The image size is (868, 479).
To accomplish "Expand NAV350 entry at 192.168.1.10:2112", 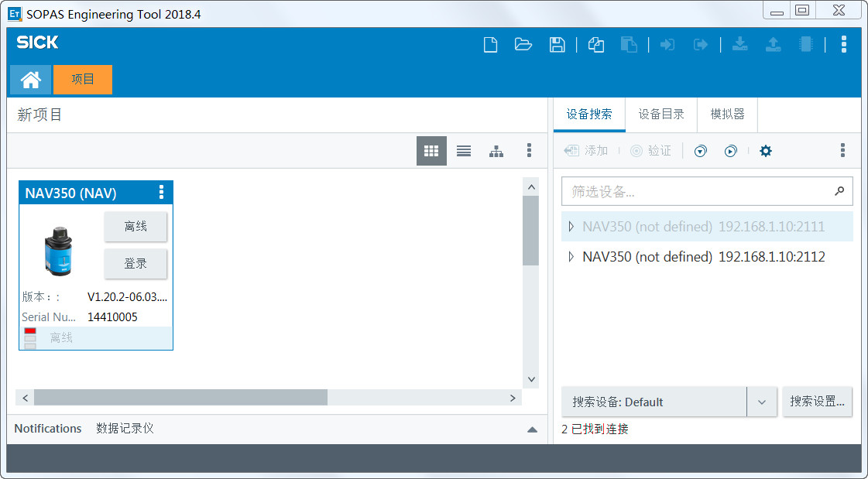I will pyautogui.click(x=571, y=256).
